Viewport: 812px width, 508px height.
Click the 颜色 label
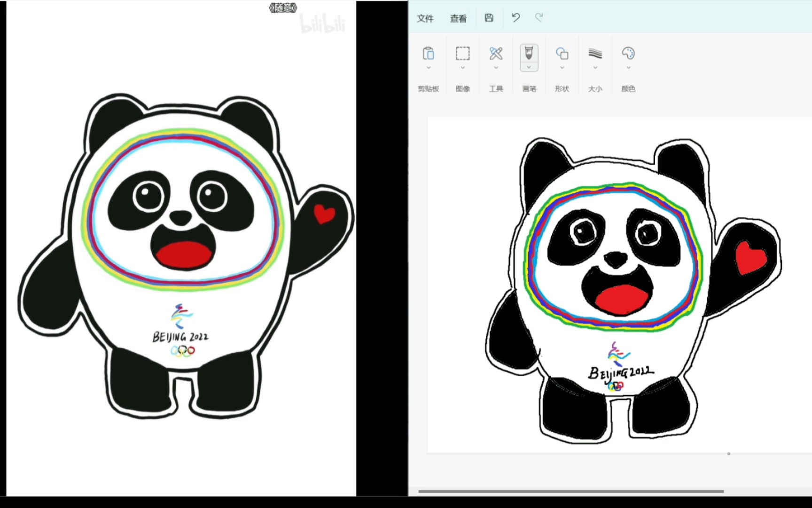click(x=628, y=88)
